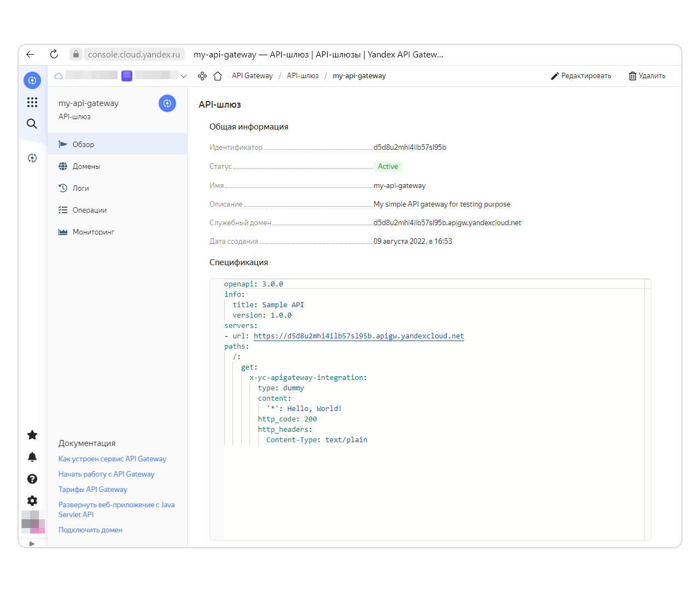Open the Домены section
Viewport: 700px width, 592px height.
[87, 166]
